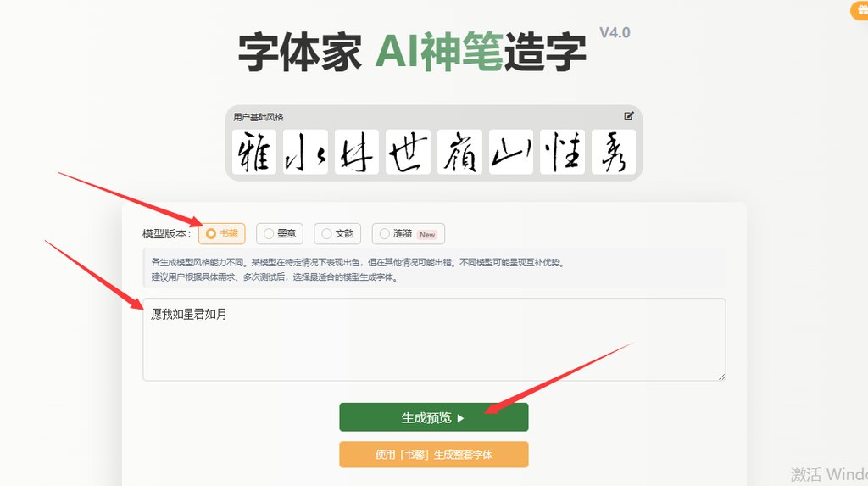
Task: Select the 文韵 model radio button
Action: coord(337,234)
